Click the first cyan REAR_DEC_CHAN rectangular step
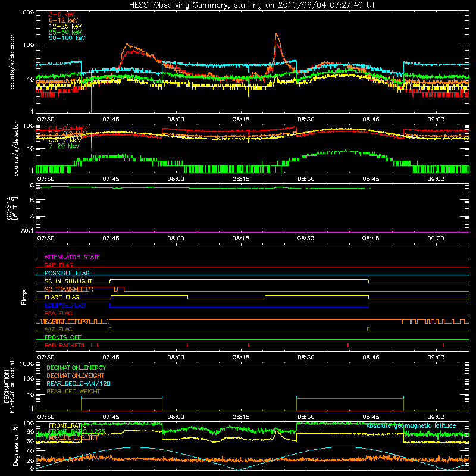This screenshot has height=476, width=476. click(x=121, y=396)
